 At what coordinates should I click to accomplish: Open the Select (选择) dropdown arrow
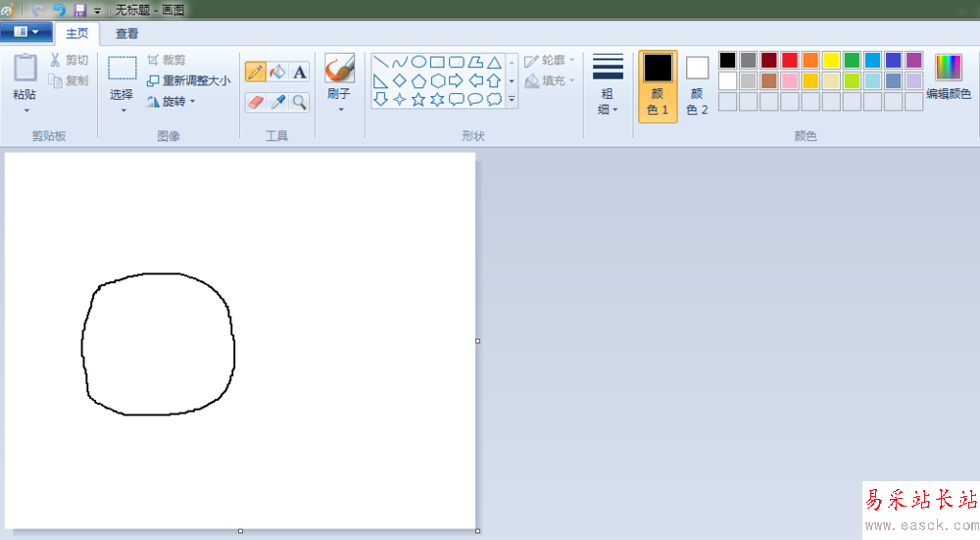123,111
